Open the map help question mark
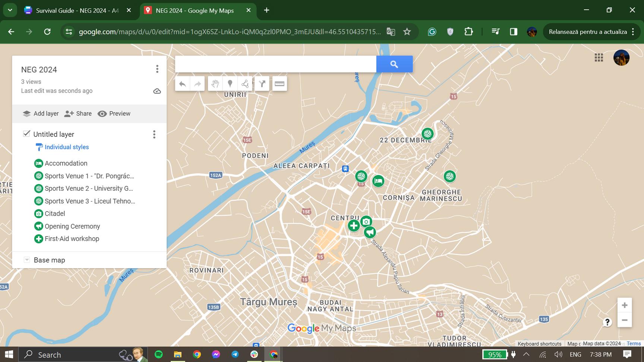This screenshot has height=362, width=644. pos(607,322)
